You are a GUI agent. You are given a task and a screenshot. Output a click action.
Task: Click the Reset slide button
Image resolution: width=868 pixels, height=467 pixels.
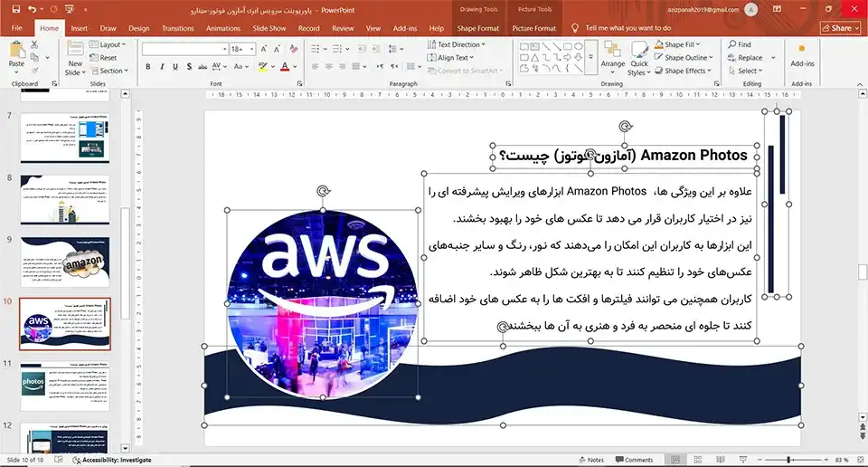pyautogui.click(x=103, y=58)
